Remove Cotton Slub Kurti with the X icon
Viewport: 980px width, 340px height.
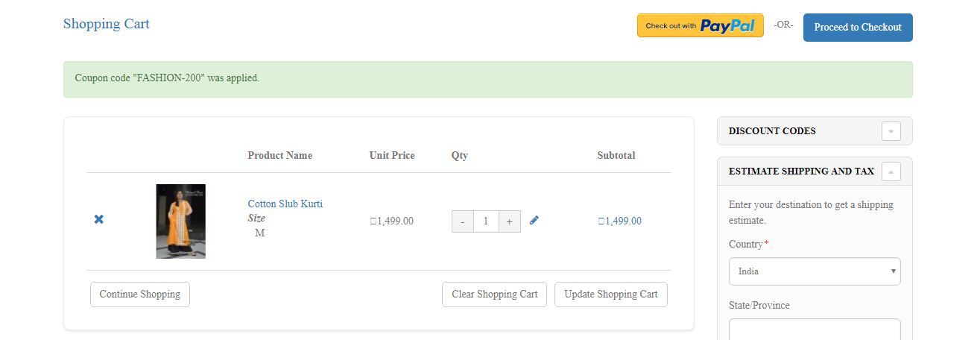(99, 219)
